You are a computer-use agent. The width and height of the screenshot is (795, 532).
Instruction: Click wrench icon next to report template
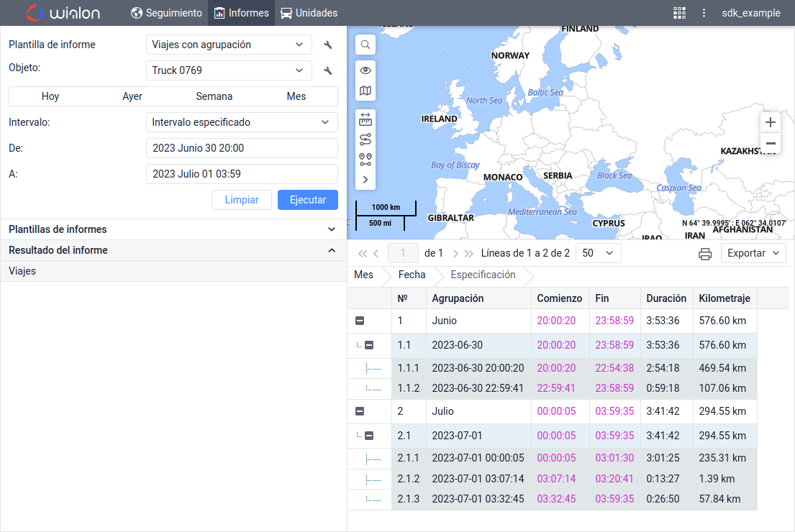(328, 45)
